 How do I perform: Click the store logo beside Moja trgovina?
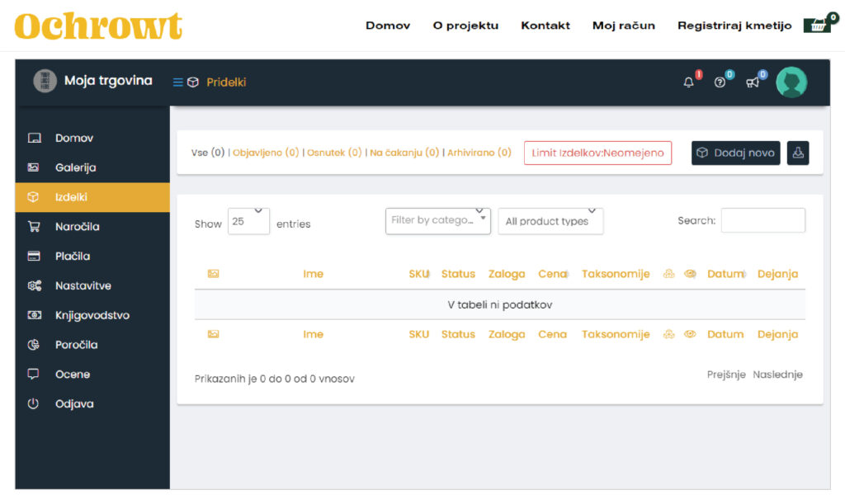click(45, 81)
